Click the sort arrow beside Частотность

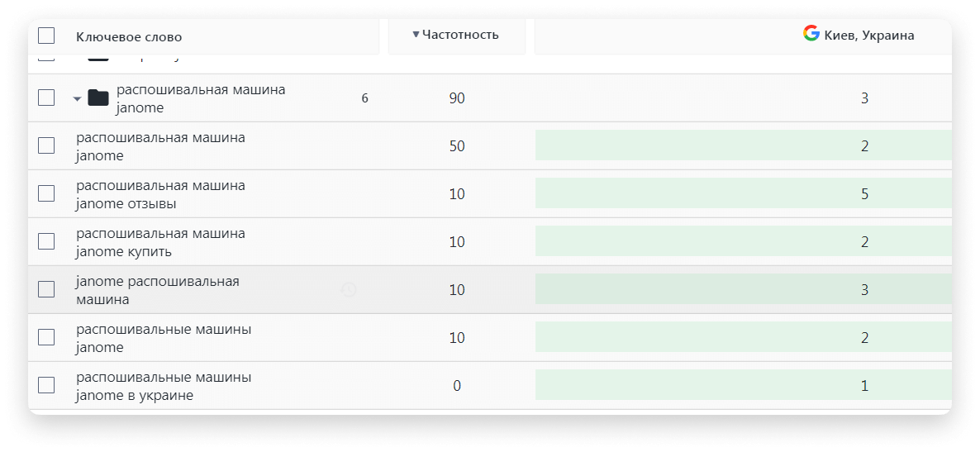(416, 35)
